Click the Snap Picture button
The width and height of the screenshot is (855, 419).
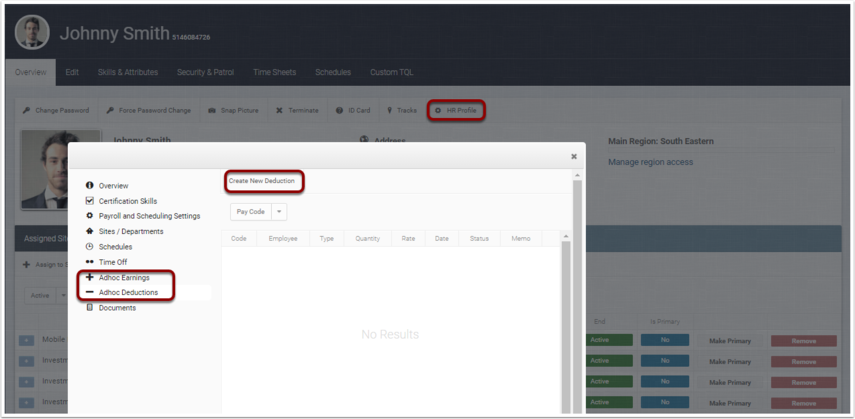[233, 110]
